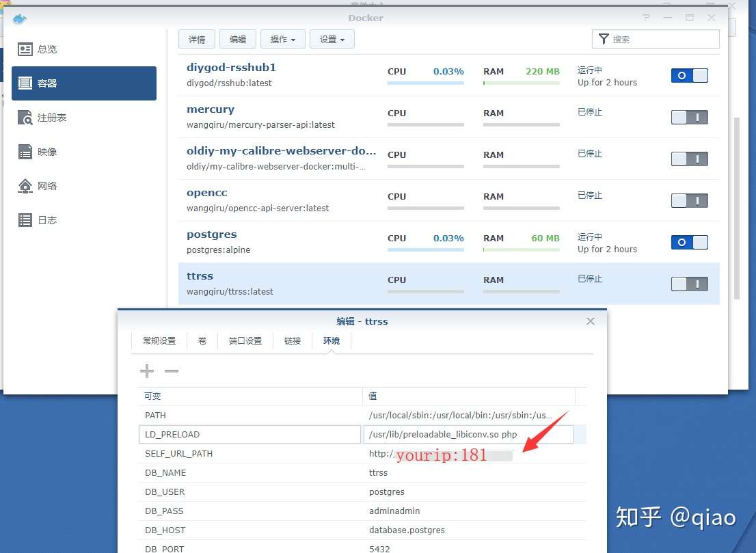Switch to the 链接 links tab
756x553 pixels.
[292, 341]
